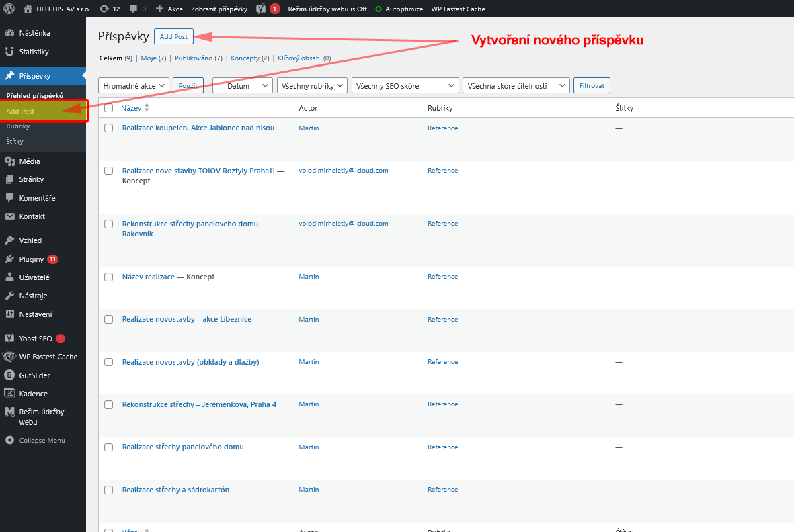Viewport: 794px width, 532px height.
Task: Toggle the select-all checkbox in table header
Action: coord(108,107)
